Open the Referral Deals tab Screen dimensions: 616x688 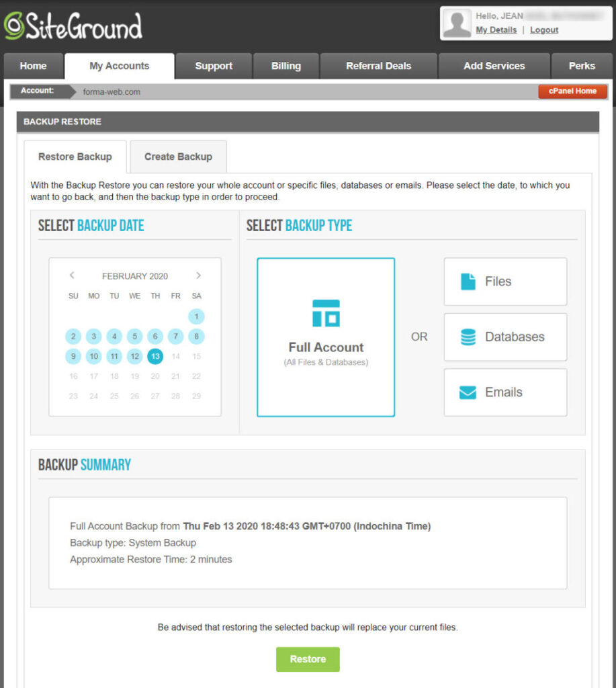(379, 67)
